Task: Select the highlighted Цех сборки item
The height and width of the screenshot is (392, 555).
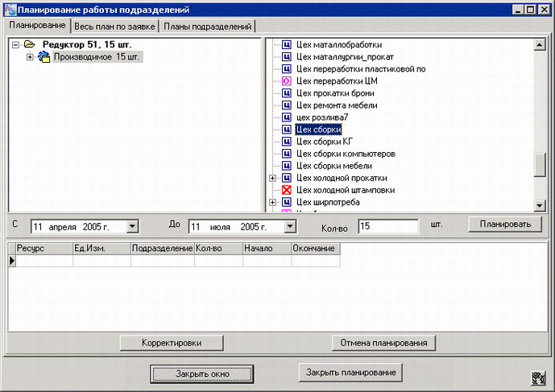Action: tap(318, 130)
